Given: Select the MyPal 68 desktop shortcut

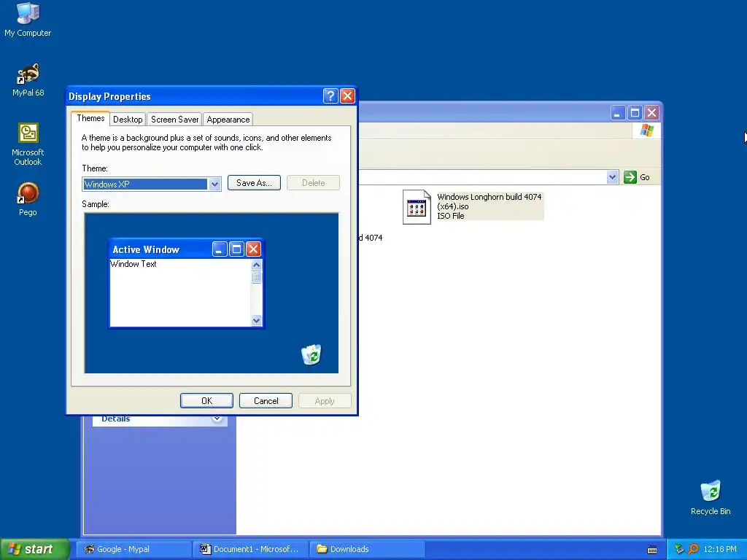Looking at the screenshot, I should [28, 80].
